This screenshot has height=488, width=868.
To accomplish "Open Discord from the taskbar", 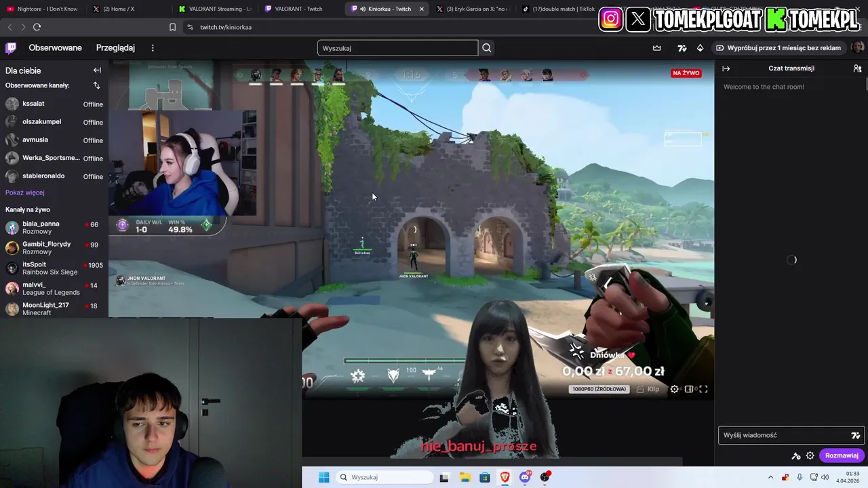I will [525, 477].
